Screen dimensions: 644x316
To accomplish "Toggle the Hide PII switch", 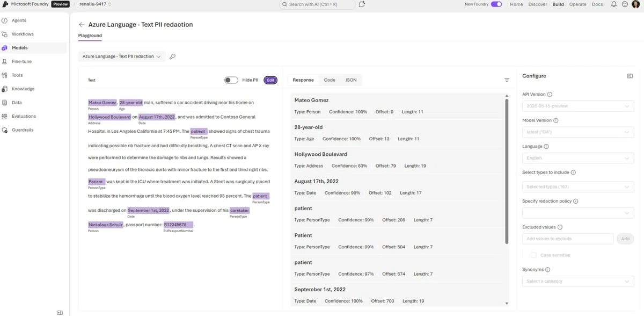I will pyautogui.click(x=231, y=80).
